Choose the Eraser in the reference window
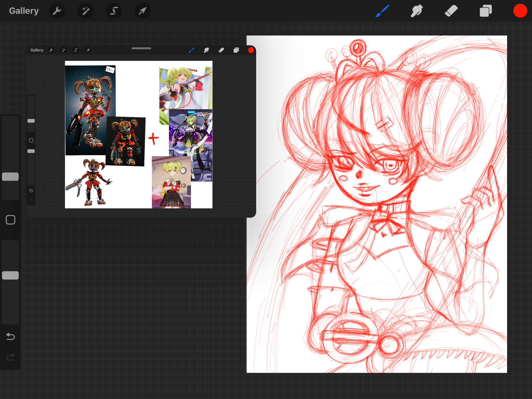 pyautogui.click(x=221, y=50)
